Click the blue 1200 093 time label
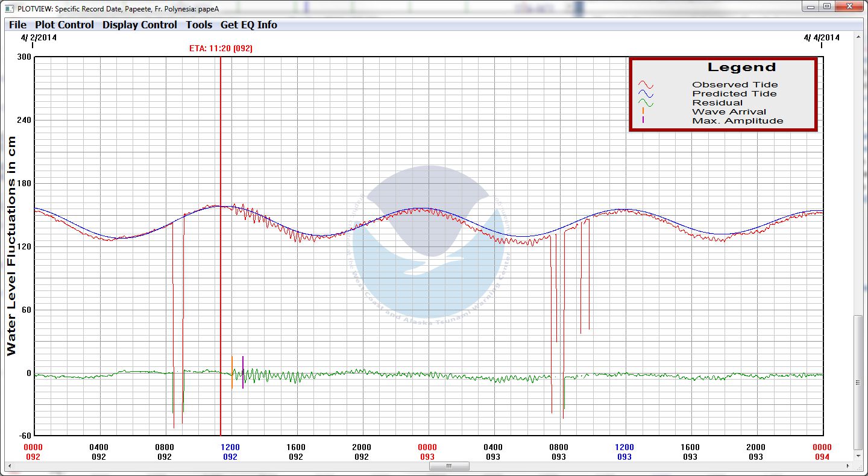 point(624,452)
